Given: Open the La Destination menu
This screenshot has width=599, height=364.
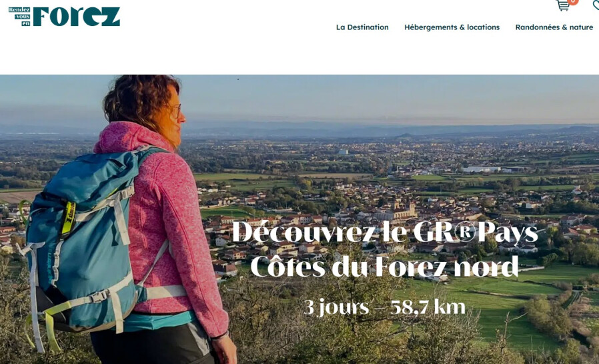Looking at the screenshot, I should 362,27.
